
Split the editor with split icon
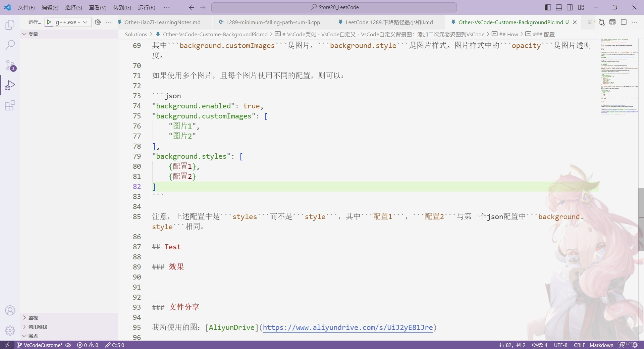point(624,22)
